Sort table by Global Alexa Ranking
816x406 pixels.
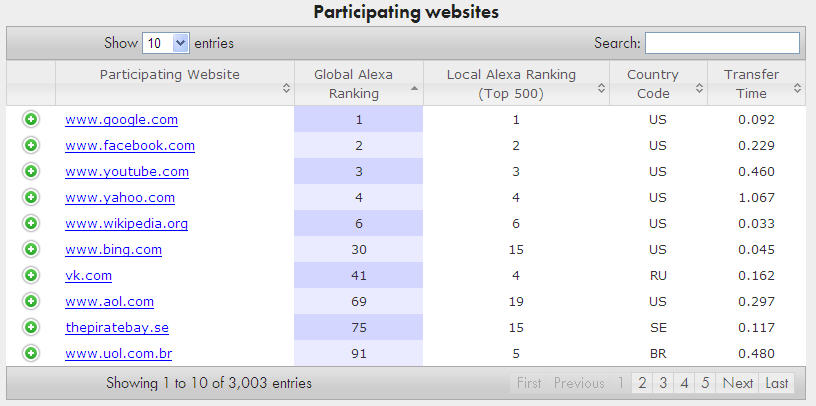pyautogui.click(x=358, y=83)
